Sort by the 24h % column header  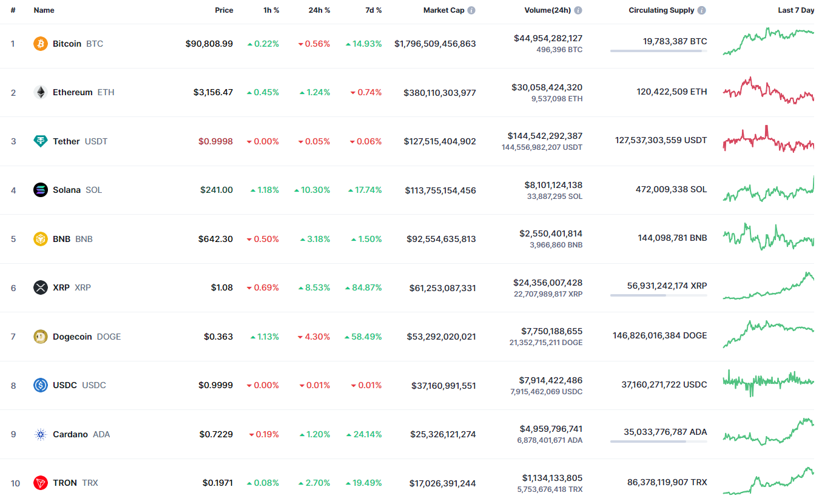point(318,10)
